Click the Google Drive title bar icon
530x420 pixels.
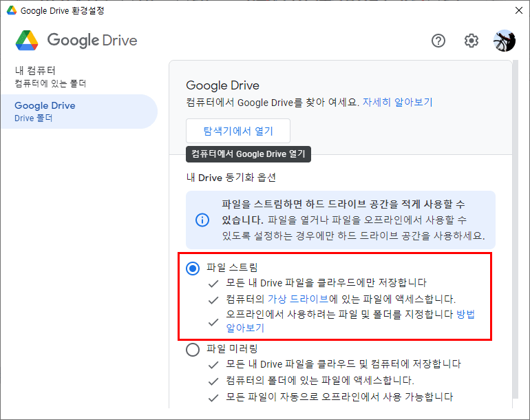[x=12, y=10]
